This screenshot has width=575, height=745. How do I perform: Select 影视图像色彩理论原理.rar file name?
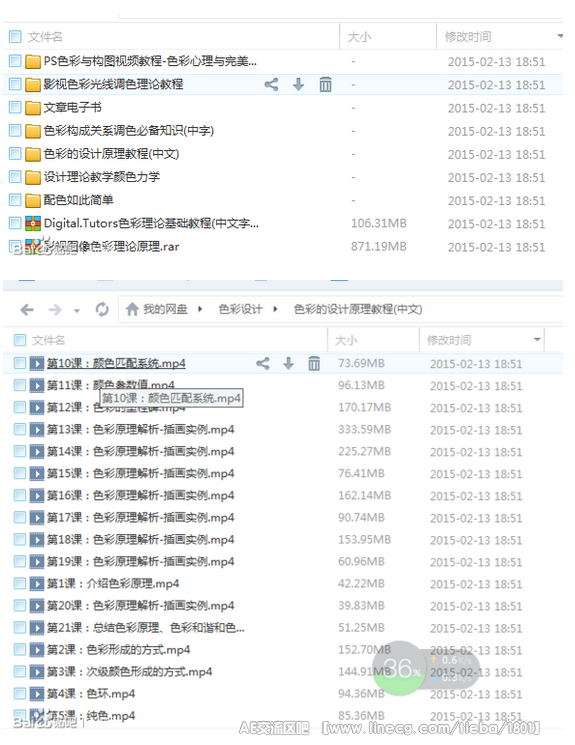coord(112,247)
